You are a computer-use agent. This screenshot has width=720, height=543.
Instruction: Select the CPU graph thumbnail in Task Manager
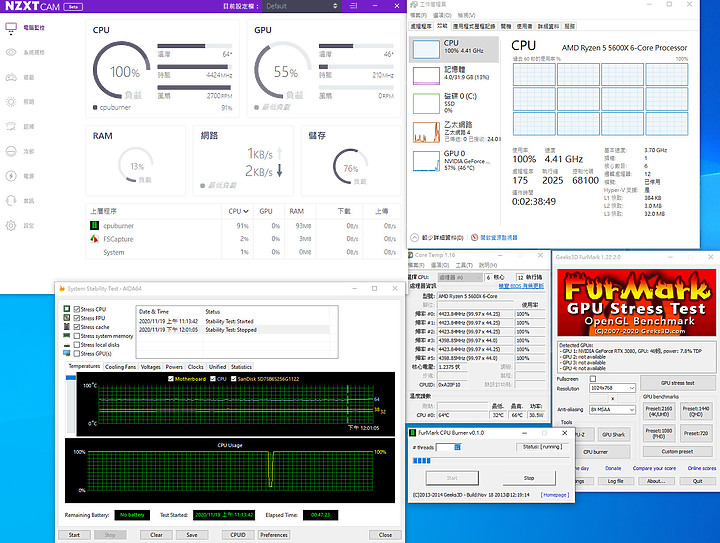point(427,49)
